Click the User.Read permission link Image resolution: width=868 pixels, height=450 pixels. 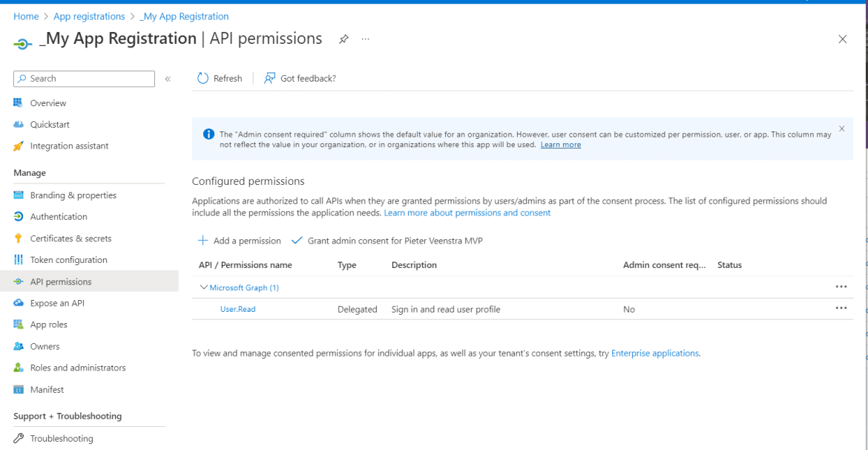(238, 309)
